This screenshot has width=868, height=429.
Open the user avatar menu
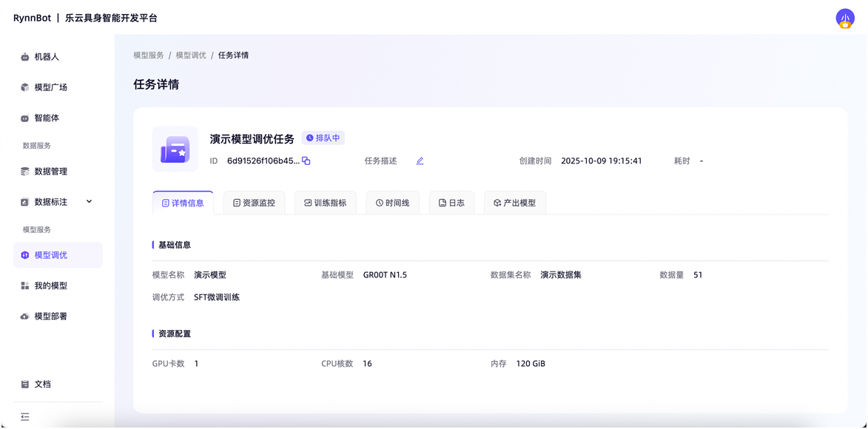pyautogui.click(x=845, y=18)
